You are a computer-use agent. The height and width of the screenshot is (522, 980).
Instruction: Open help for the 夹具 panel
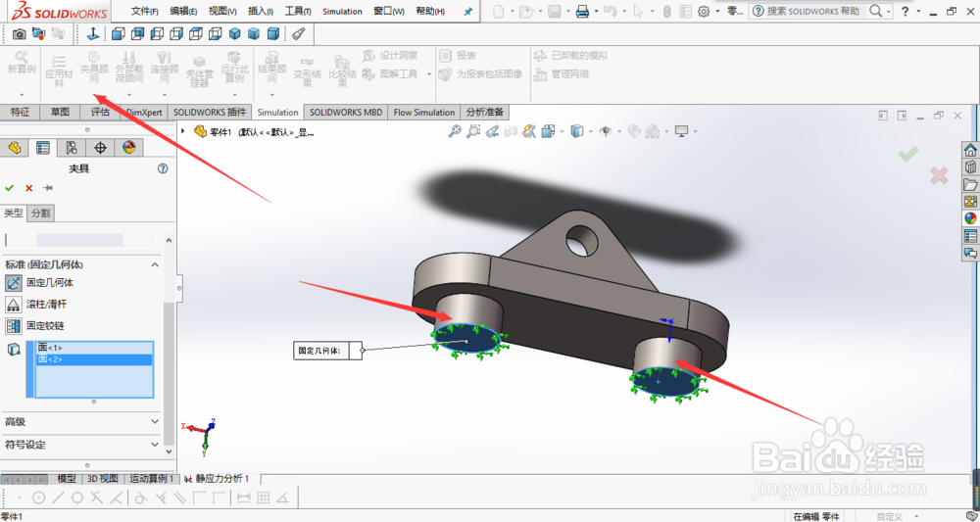pos(163,168)
